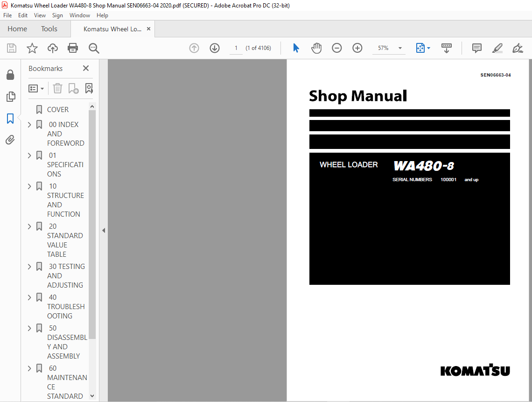Jump to 00 INDEX AND FOREWORD bookmark
Screen dimensions: 532x402
(66, 134)
